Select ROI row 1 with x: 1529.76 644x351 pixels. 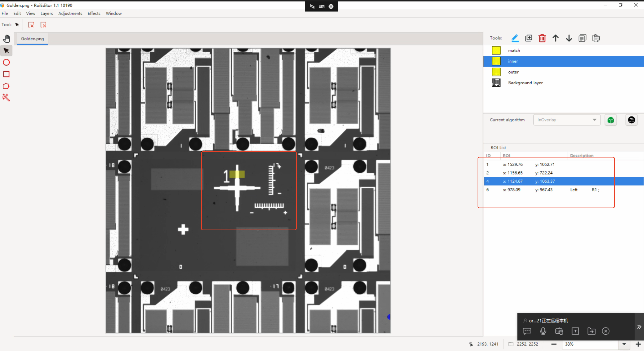[564, 165]
